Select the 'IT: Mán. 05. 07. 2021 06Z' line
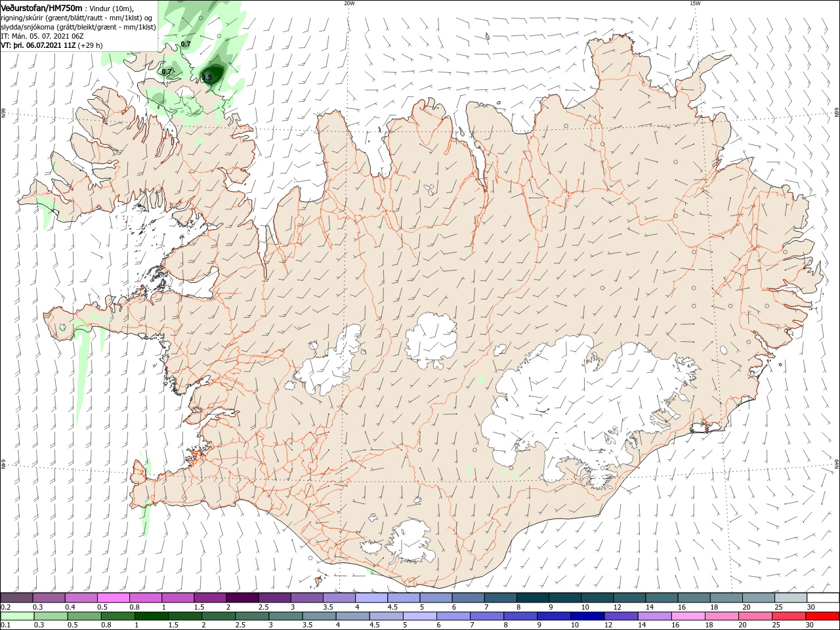 pos(42,36)
